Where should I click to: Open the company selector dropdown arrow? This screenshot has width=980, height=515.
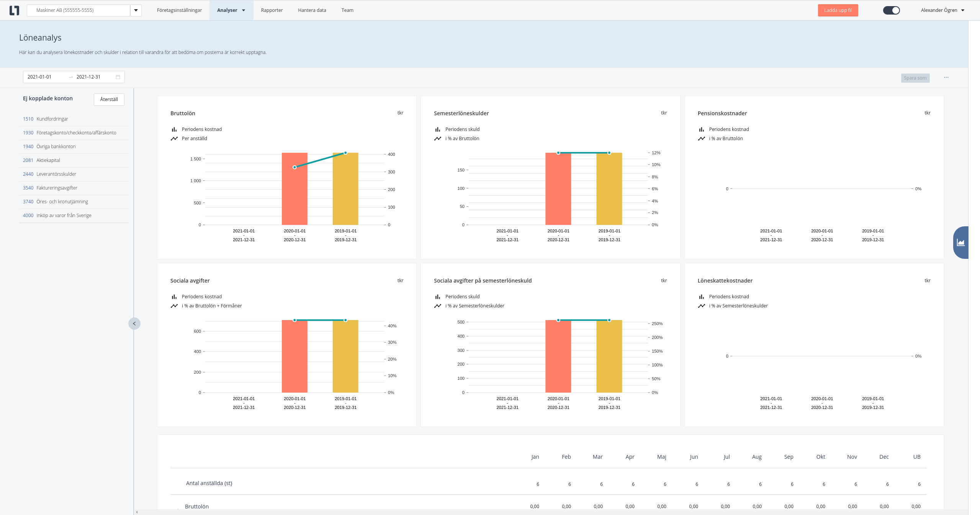click(x=136, y=10)
